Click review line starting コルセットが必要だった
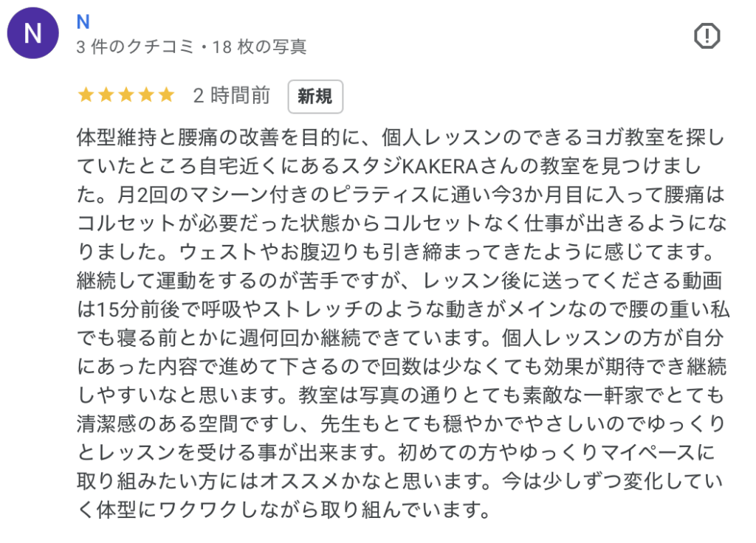This screenshot has width=756, height=543. pyautogui.click(x=402, y=223)
